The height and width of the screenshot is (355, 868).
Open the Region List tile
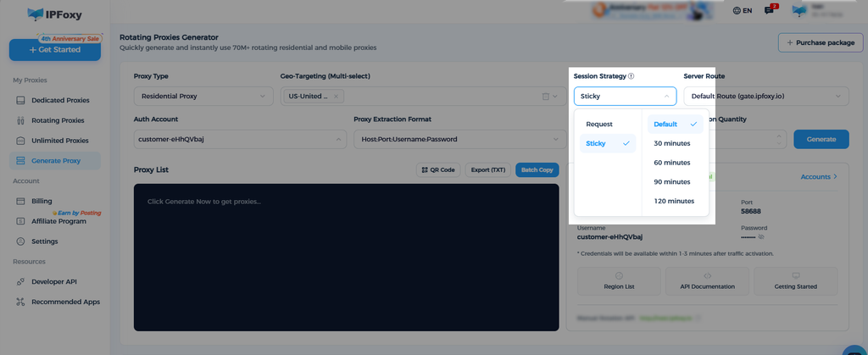coord(619,281)
